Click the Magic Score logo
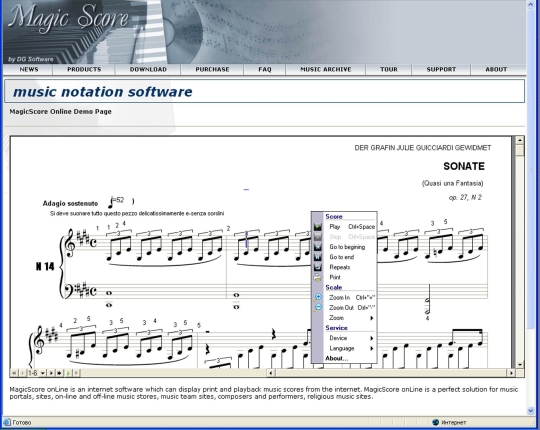This screenshot has width=540, height=430. click(x=68, y=19)
